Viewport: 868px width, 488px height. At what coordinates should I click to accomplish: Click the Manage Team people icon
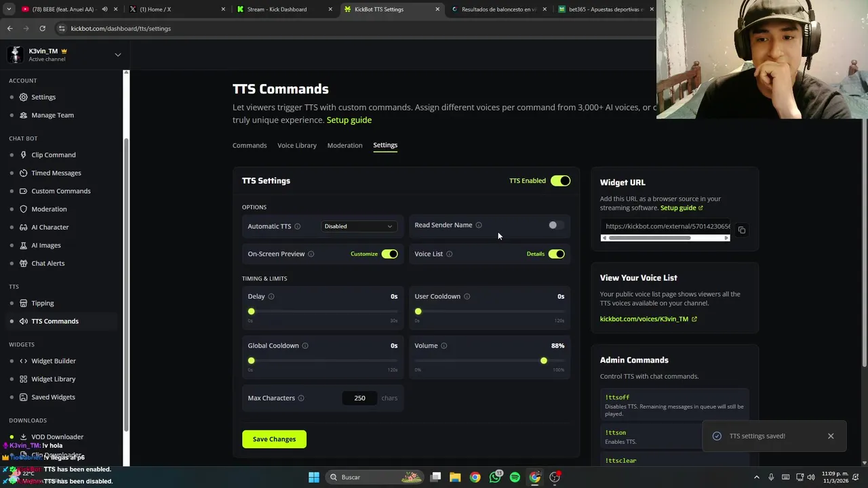pos(23,115)
